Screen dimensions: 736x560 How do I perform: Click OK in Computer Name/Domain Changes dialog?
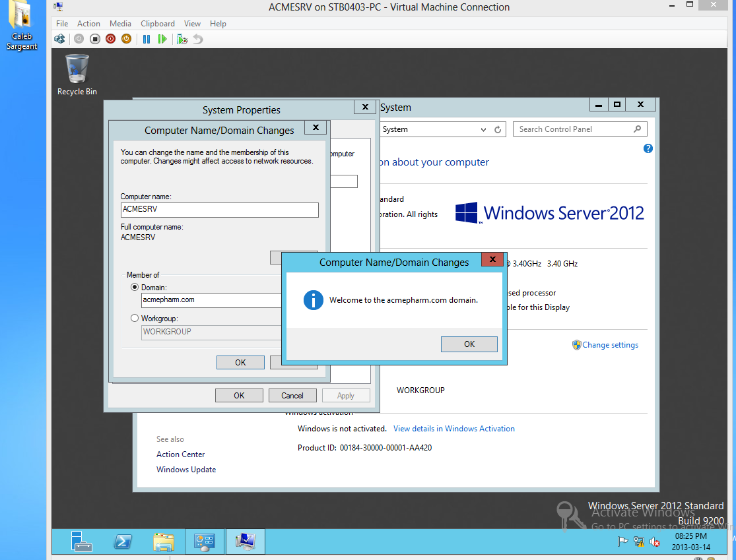[240, 363]
